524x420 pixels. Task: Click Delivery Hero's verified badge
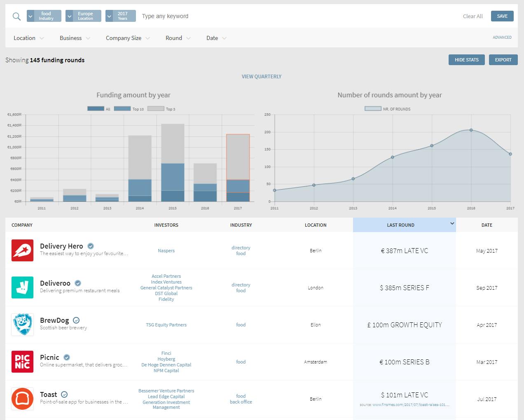tap(91, 246)
